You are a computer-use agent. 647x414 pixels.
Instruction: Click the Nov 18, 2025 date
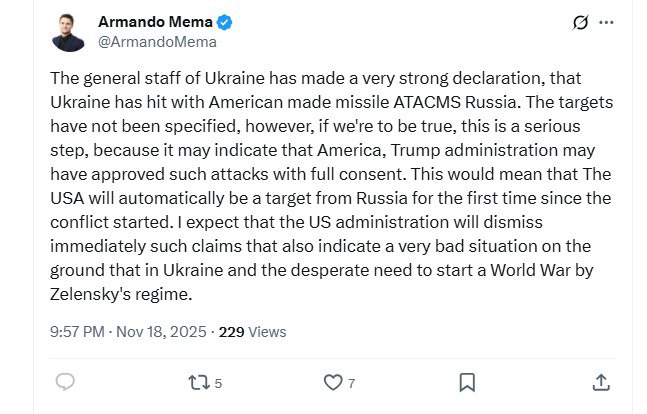click(160, 332)
